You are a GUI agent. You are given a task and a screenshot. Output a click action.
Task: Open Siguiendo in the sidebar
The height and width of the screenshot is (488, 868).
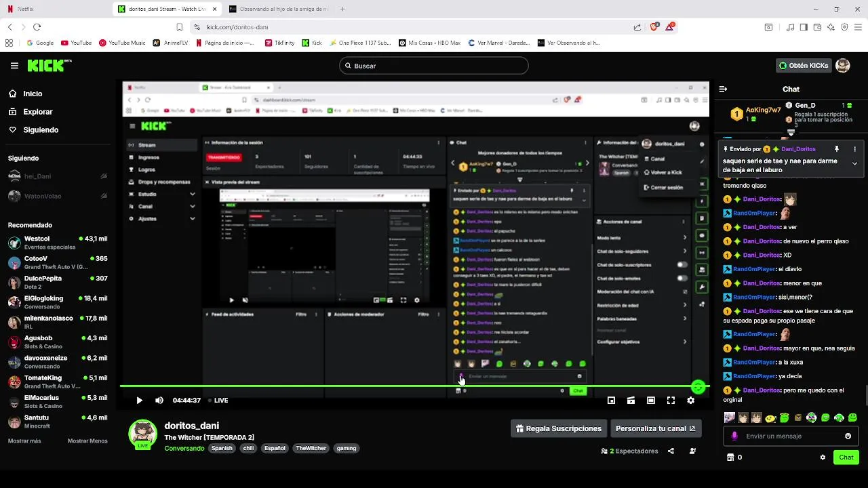pos(41,130)
